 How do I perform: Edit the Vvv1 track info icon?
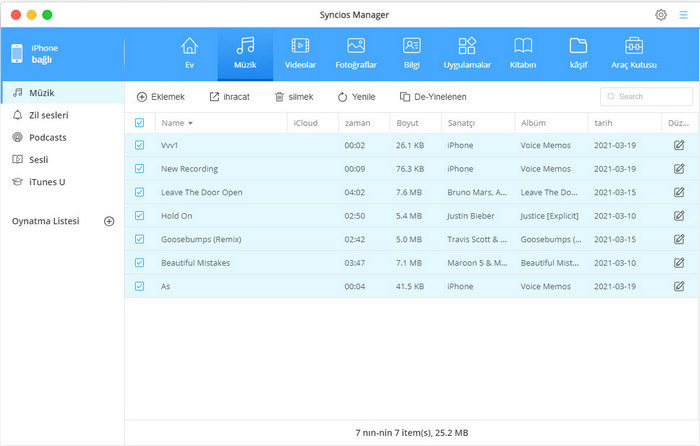pyautogui.click(x=679, y=145)
